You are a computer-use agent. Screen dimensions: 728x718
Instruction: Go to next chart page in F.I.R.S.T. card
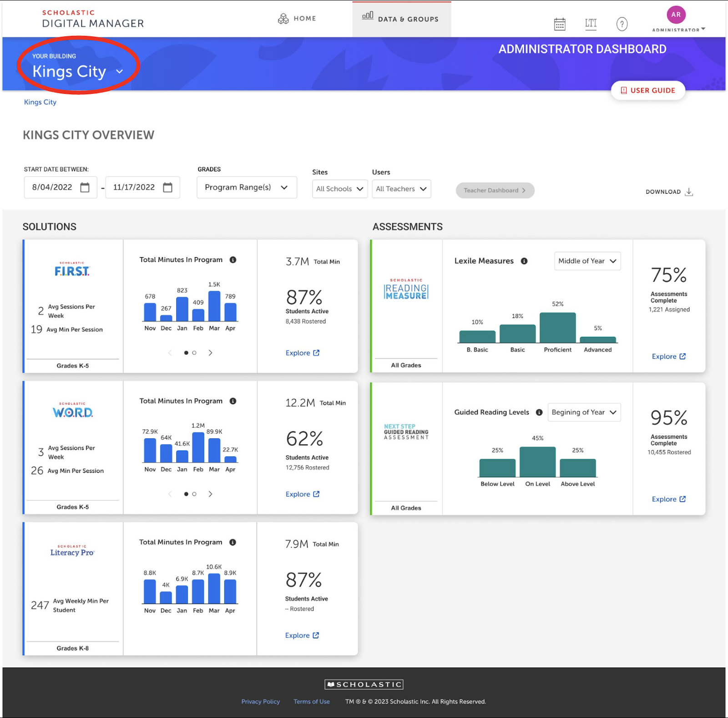tap(210, 353)
